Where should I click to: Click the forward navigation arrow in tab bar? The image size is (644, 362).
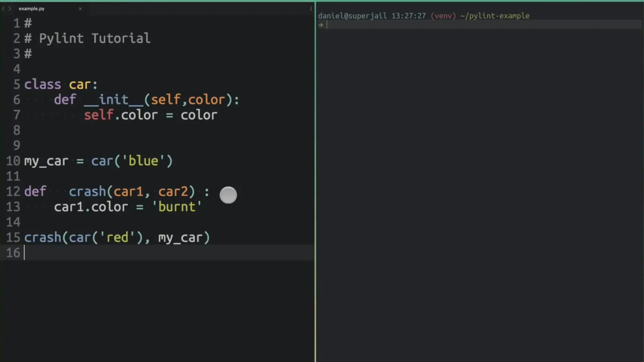(10, 9)
